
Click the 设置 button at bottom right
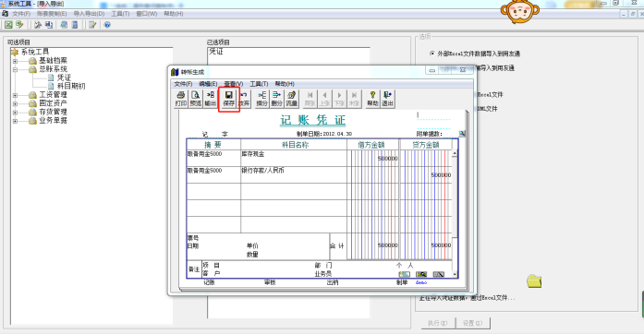(473, 323)
